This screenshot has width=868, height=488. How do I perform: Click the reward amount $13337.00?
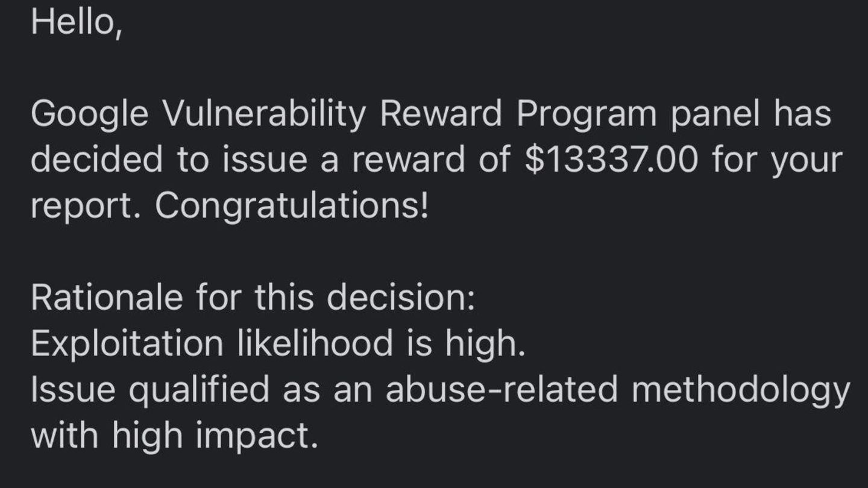coord(612,160)
